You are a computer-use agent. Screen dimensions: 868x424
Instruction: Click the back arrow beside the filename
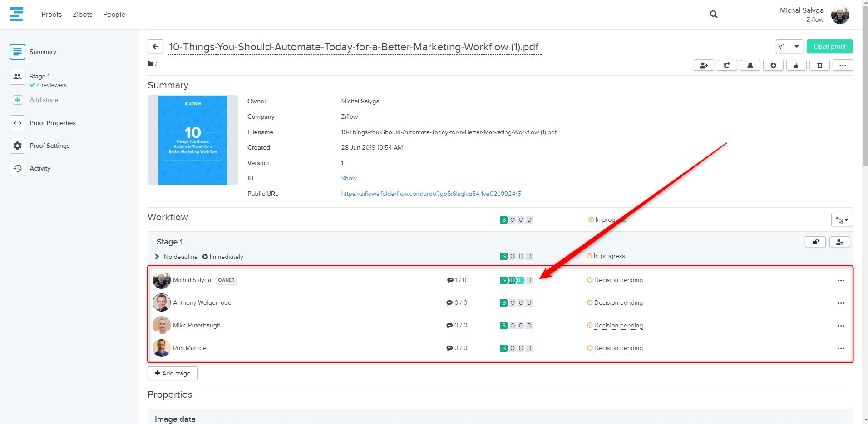(x=155, y=46)
